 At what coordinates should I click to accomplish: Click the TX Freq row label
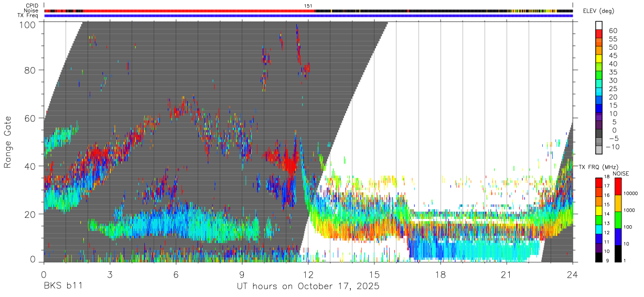point(28,15)
